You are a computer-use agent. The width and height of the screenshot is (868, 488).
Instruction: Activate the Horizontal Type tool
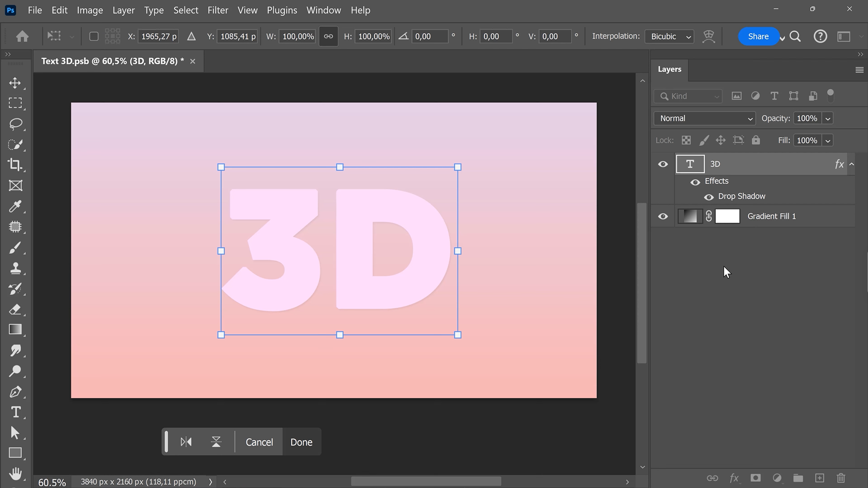[x=15, y=412]
